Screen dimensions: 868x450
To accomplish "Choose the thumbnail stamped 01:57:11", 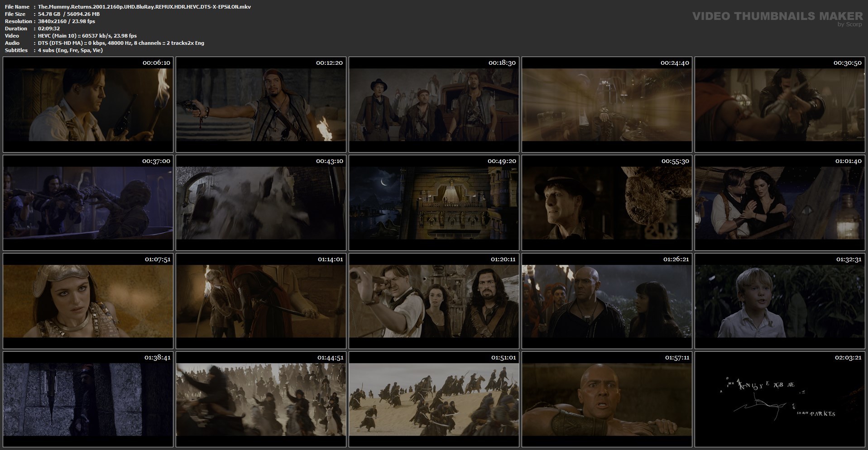I will [x=607, y=399].
